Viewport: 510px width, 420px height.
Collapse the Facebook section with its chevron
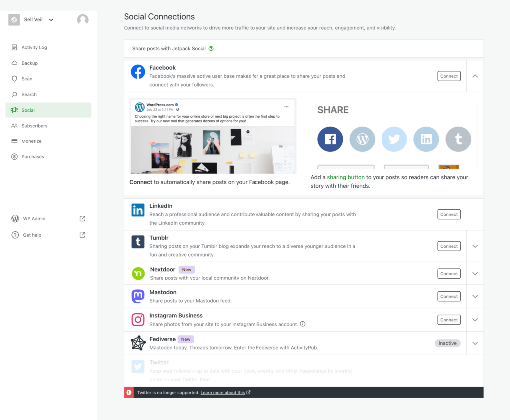click(x=475, y=76)
